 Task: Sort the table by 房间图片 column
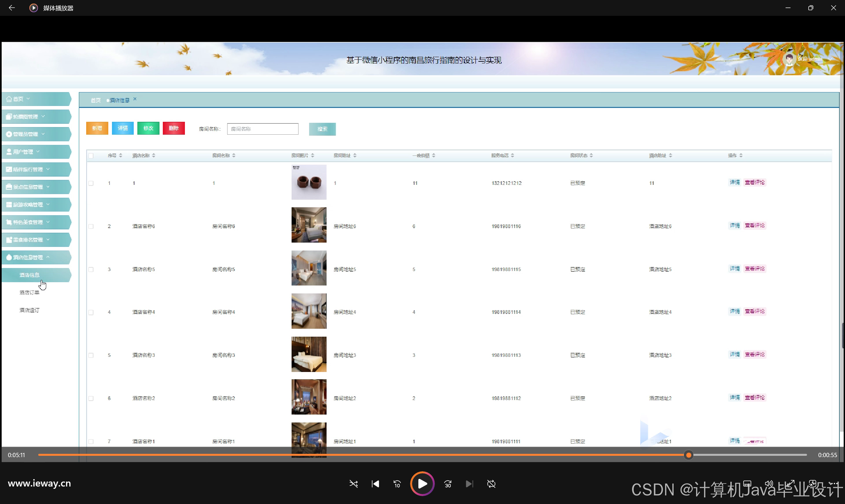coord(313,155)
